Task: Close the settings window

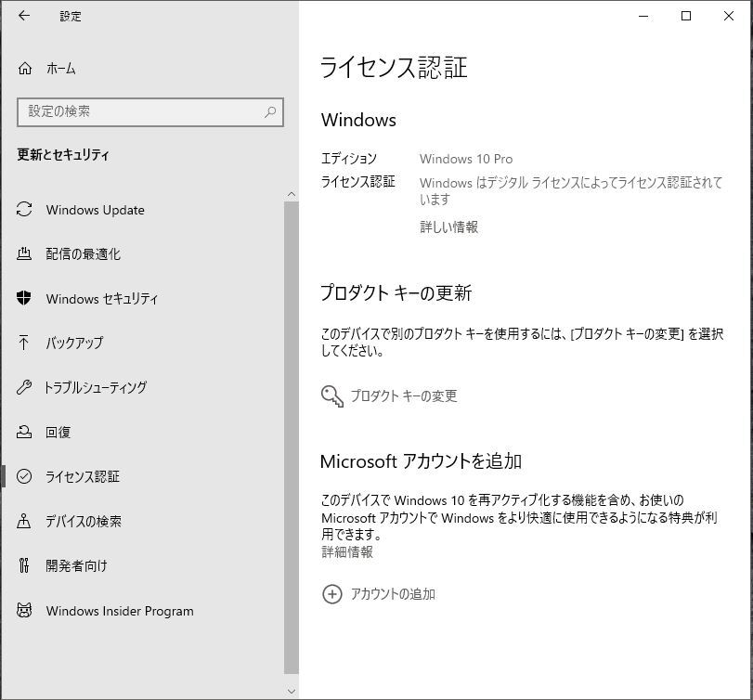Action: pos(729,16)
